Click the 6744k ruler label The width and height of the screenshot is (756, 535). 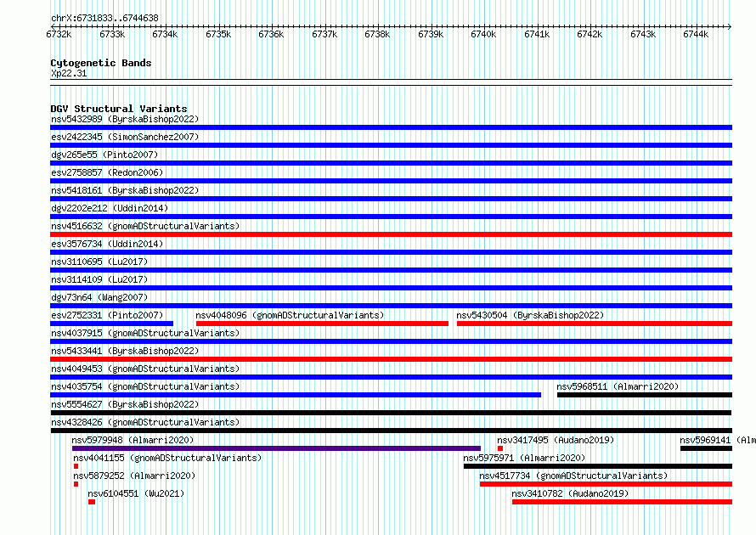(x=696, y=34)
